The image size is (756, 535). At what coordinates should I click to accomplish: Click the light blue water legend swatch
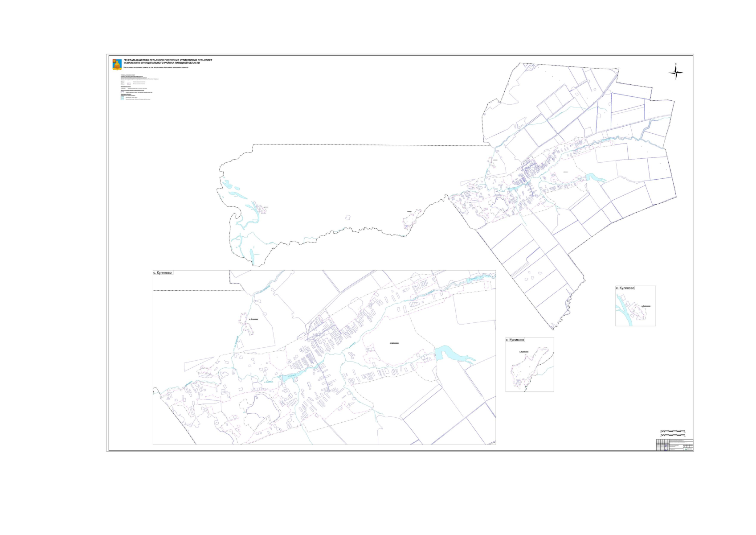(122, 99)
